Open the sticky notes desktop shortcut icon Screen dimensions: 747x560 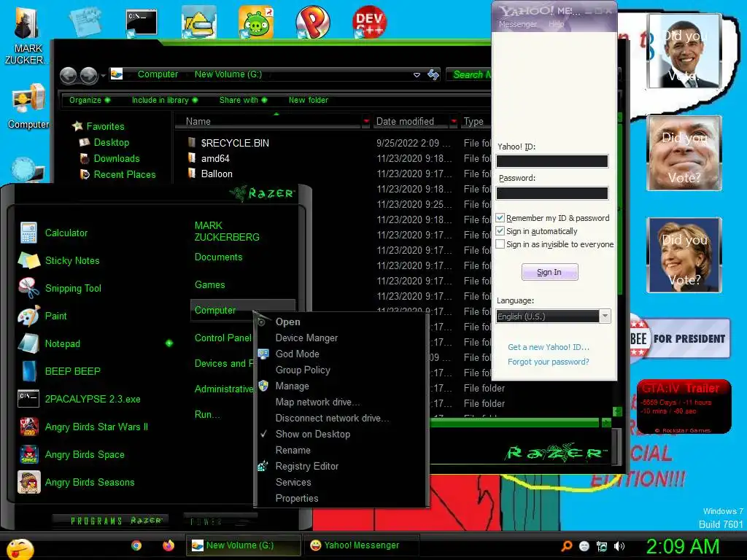[x=85, y=22]
